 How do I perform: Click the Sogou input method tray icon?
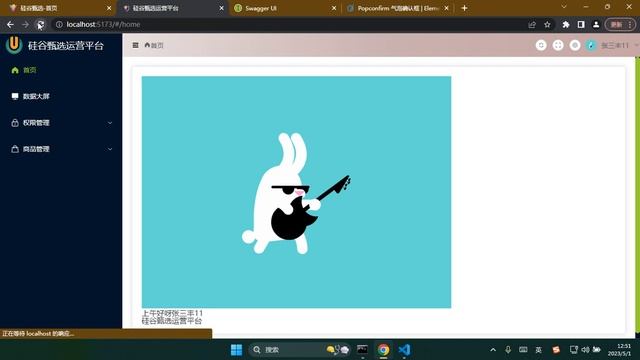[556, 350]
